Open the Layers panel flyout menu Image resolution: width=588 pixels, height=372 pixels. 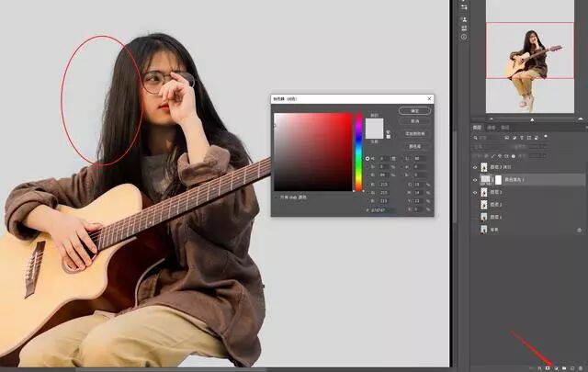tap(585, 128)
